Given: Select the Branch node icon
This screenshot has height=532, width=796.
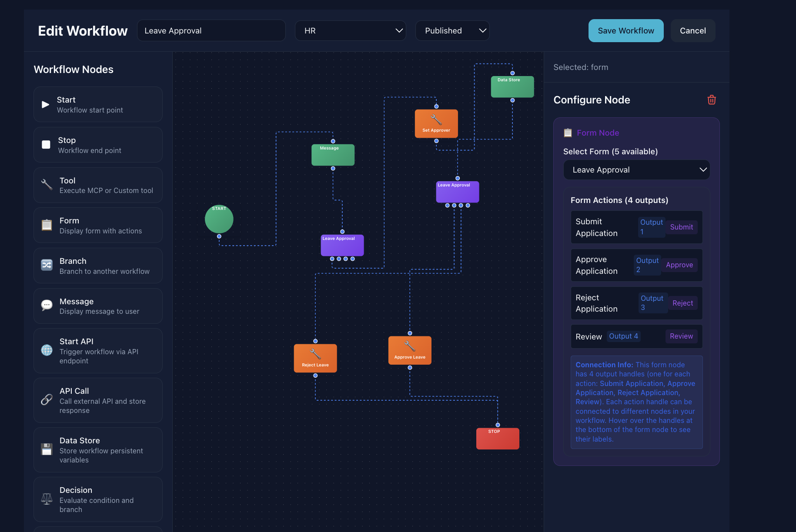Looking at the screenshot, I should click(x=46, y=265).
